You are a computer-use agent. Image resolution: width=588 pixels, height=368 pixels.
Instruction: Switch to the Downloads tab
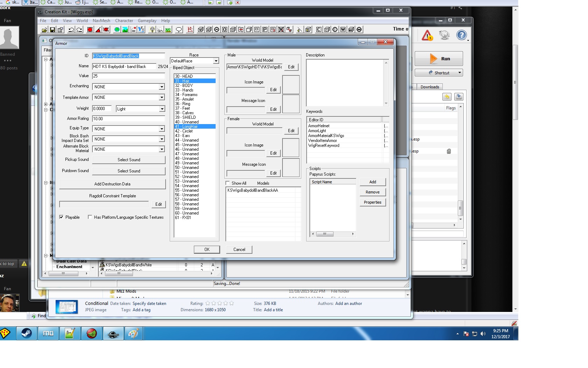pos(429,87)
